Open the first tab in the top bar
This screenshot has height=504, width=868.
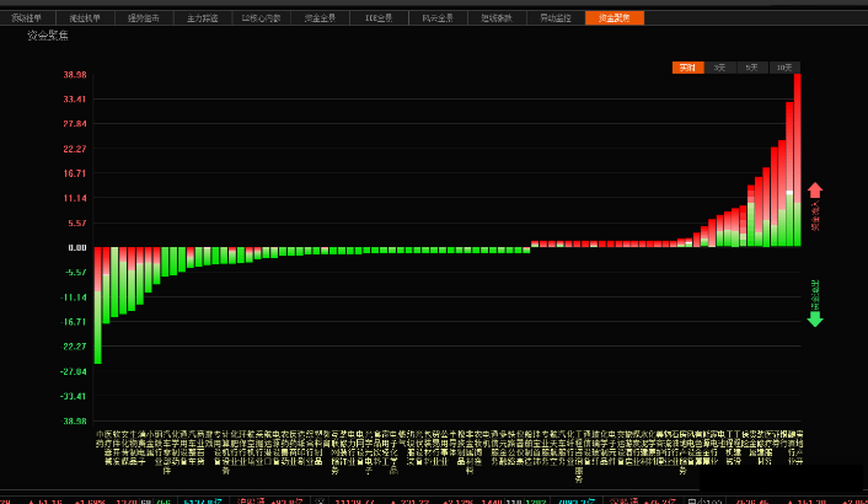26,18
